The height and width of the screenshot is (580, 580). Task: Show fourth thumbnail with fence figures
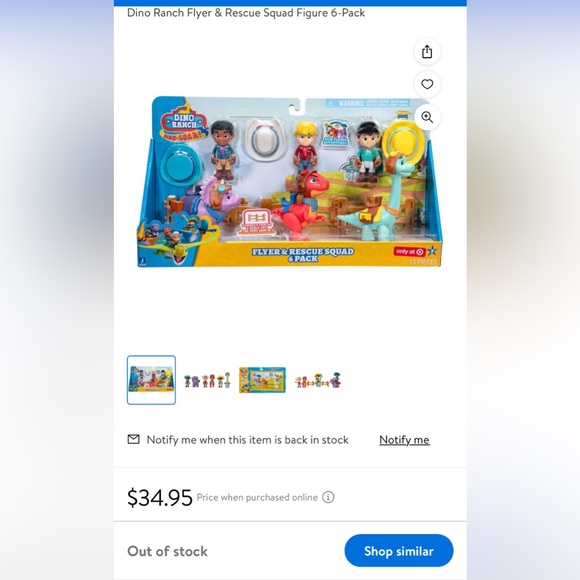(x=318, y=380)
